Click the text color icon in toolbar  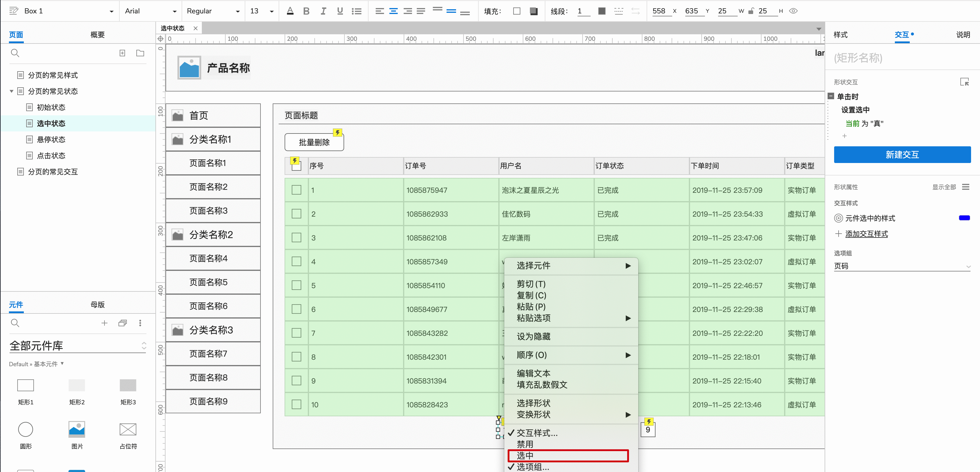click(x=290, y=11)
